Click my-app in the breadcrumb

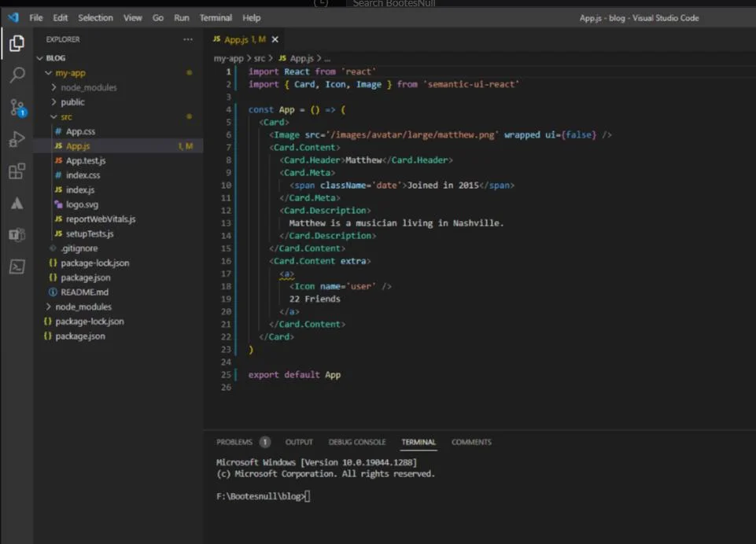[x=229, y=58]
